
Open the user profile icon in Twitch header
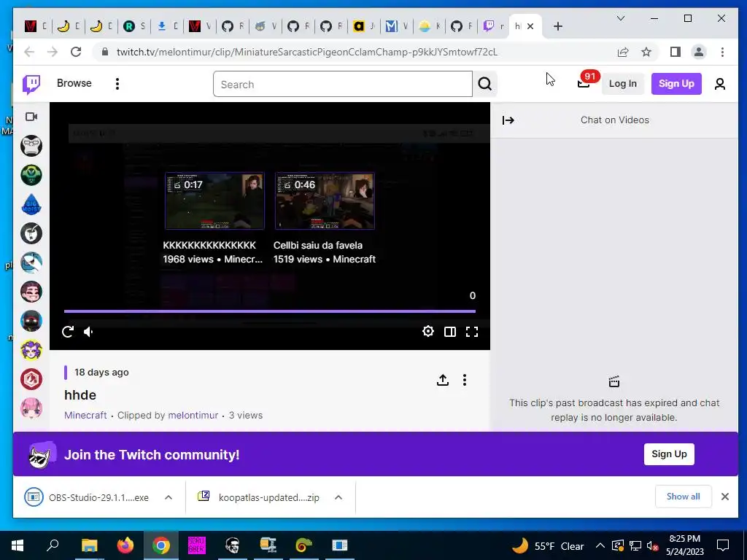pyautogui.click(x=720, y=85)
